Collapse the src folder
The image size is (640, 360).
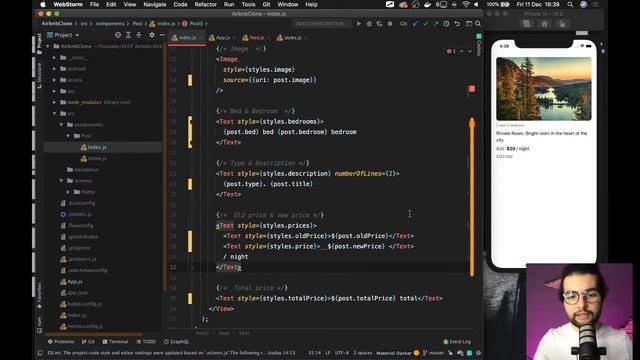[54, 113]
